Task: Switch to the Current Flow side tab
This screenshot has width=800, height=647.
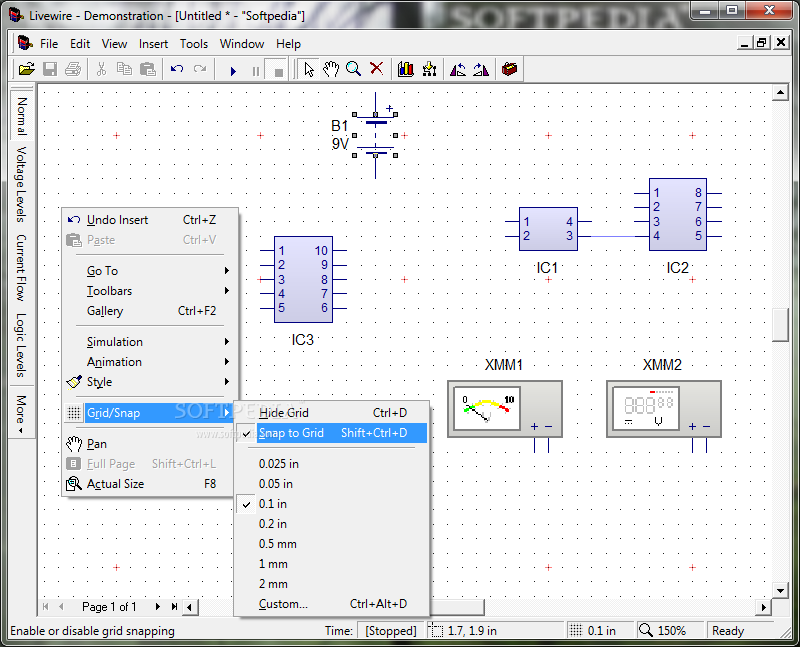Action: (21, 268)
